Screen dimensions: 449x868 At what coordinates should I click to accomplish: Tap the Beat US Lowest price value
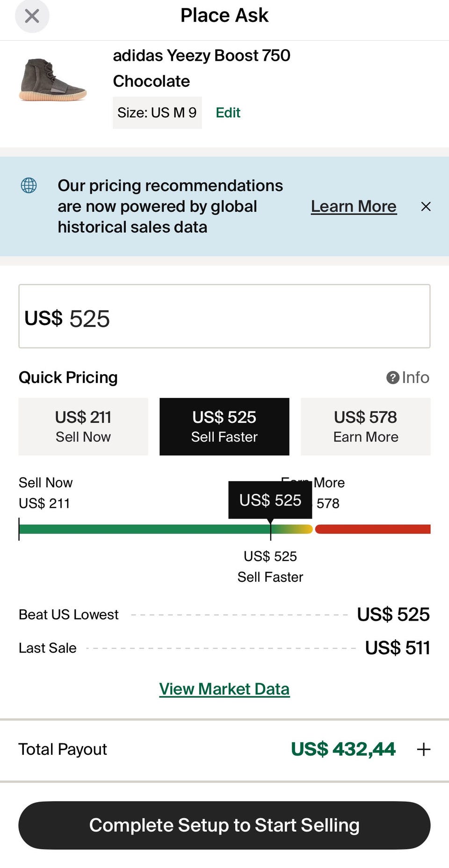pos(393,615)
